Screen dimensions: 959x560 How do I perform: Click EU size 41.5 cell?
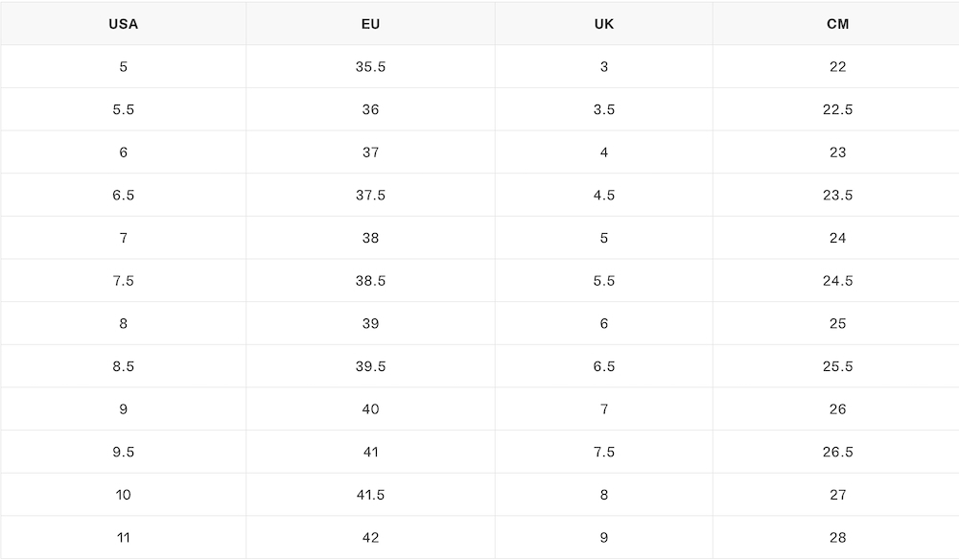[370, 495]
